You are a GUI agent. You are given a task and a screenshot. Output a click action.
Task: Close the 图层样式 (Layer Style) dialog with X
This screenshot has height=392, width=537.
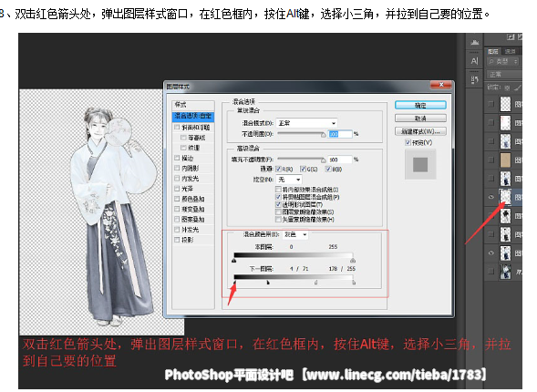441,85
